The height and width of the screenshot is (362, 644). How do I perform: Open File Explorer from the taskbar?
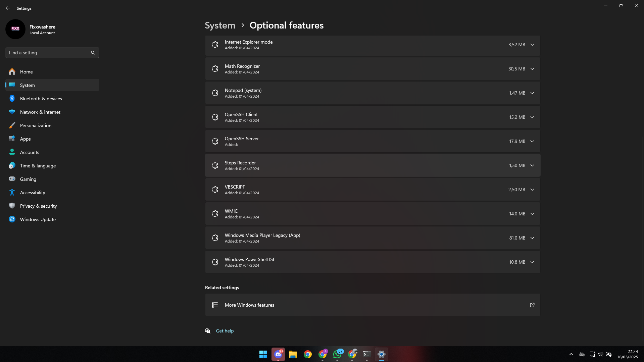point(293,354)
